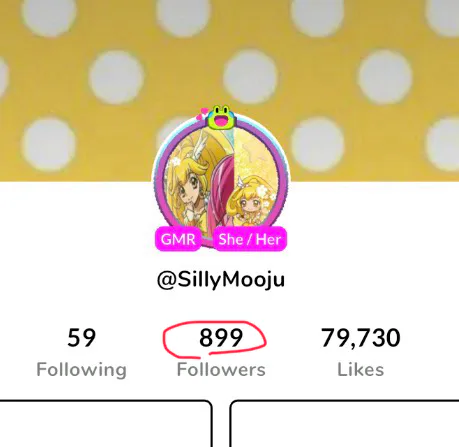
Task: Open the circular profile avatar picture
Action: (221, 182)
